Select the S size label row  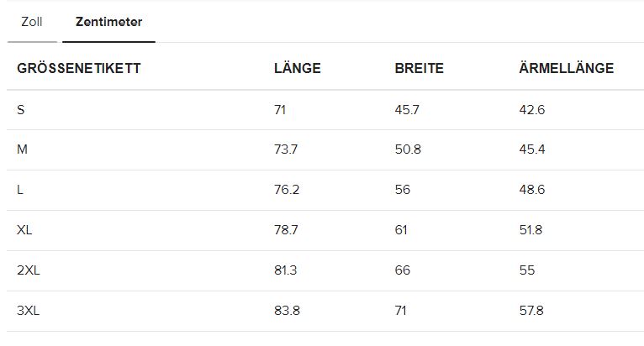(x=21, y=109)
